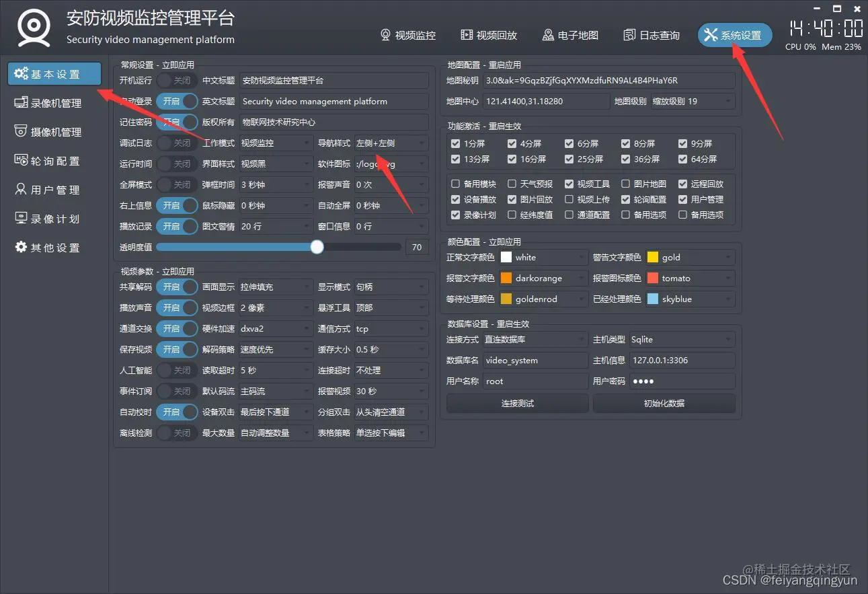Open 轮询配置 in sidebar
Viewport: 868px width, 594px height.
pyautogui.click(x=54, y=161)
